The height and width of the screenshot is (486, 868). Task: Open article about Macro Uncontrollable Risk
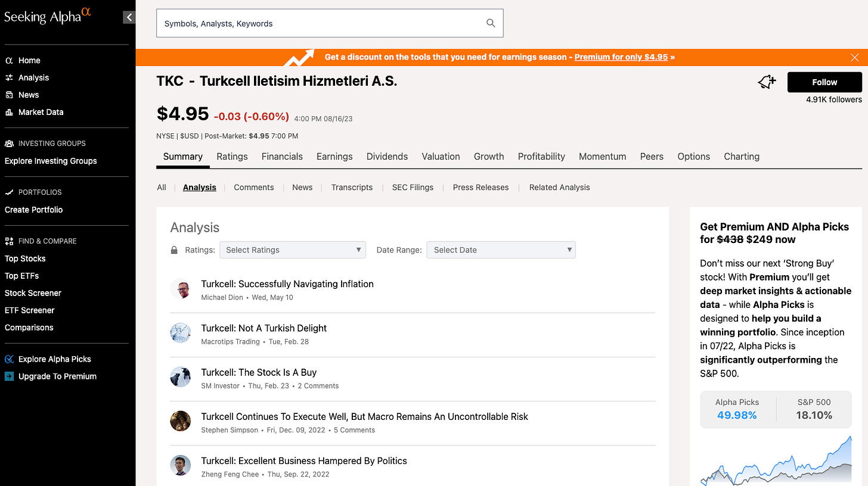364,416
